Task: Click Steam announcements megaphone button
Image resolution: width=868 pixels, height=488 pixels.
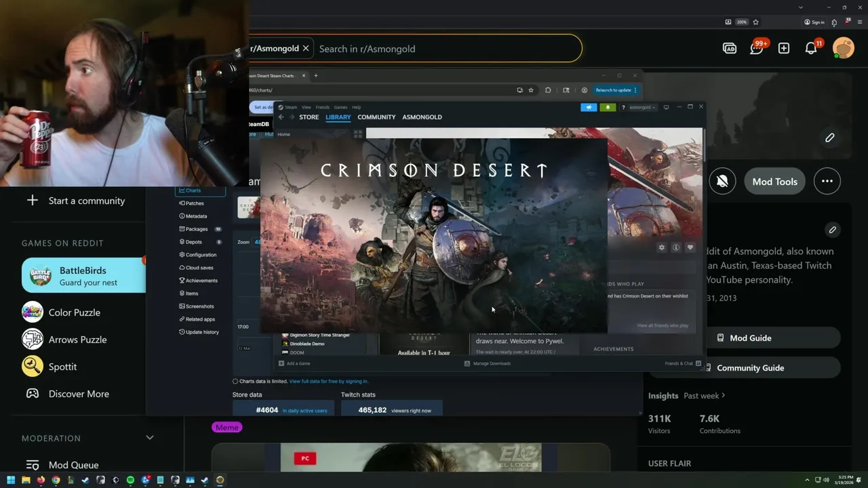Action: pyautogui.click(x=589, y=107)
